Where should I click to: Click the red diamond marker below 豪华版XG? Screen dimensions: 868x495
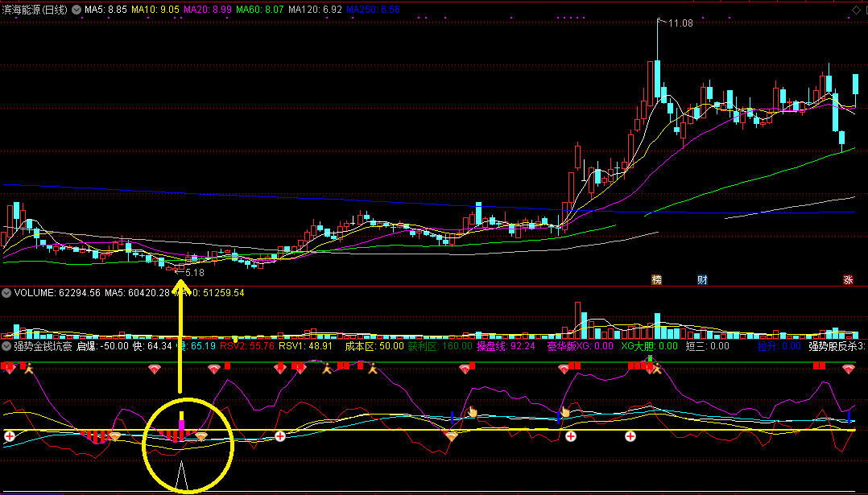tap(564, 369)
